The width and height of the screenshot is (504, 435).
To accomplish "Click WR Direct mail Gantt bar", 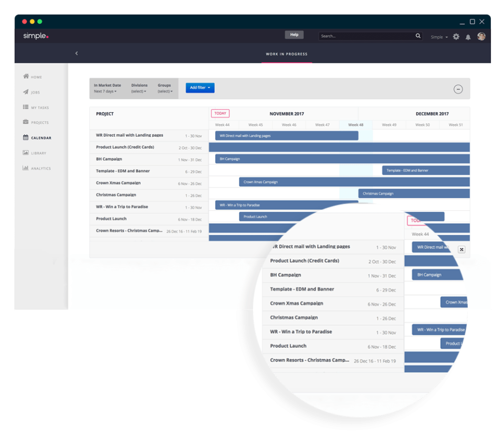I will pos(287,136).
